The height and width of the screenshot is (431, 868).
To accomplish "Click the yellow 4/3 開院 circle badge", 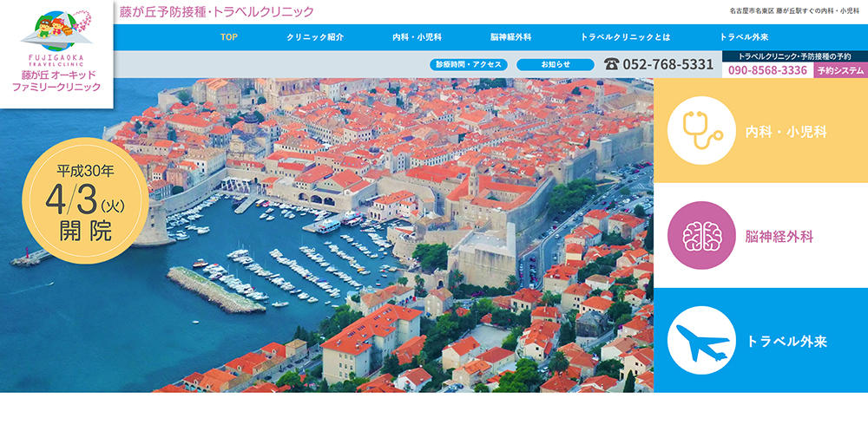I will (x=85, y=200).
